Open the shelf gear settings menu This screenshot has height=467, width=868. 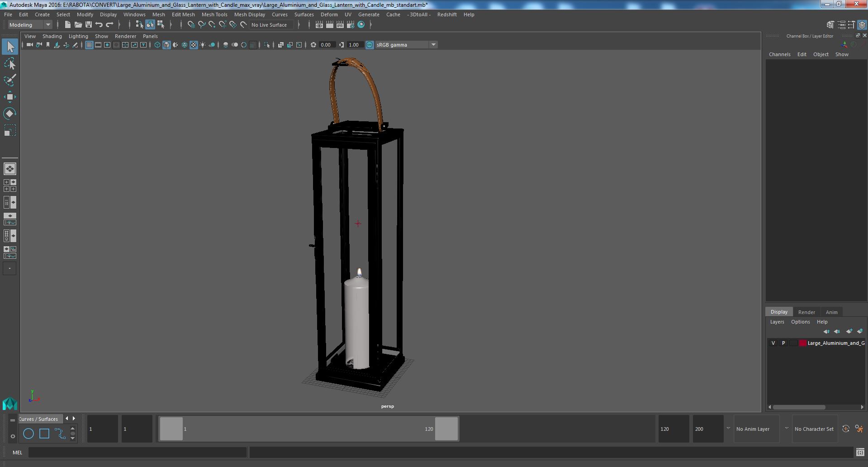[x=13, y=436]
